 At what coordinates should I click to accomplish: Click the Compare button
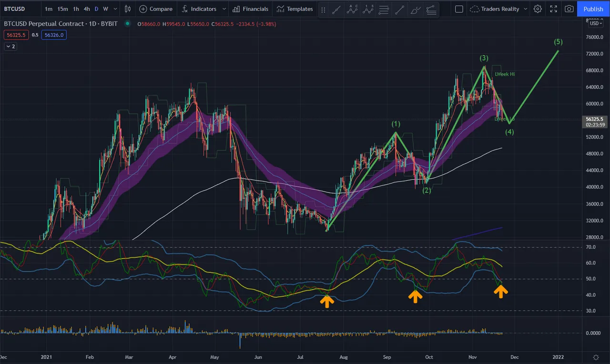(x=155, y=9)
